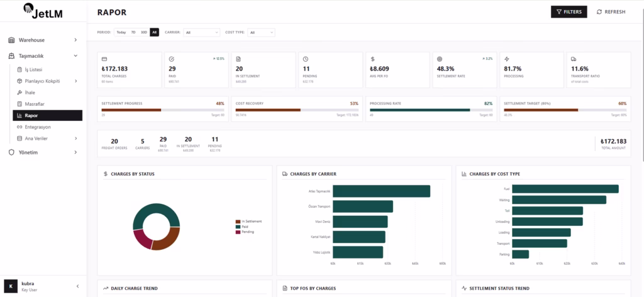
Task: Switch period filter to 7D
Action: pos(133,32)
